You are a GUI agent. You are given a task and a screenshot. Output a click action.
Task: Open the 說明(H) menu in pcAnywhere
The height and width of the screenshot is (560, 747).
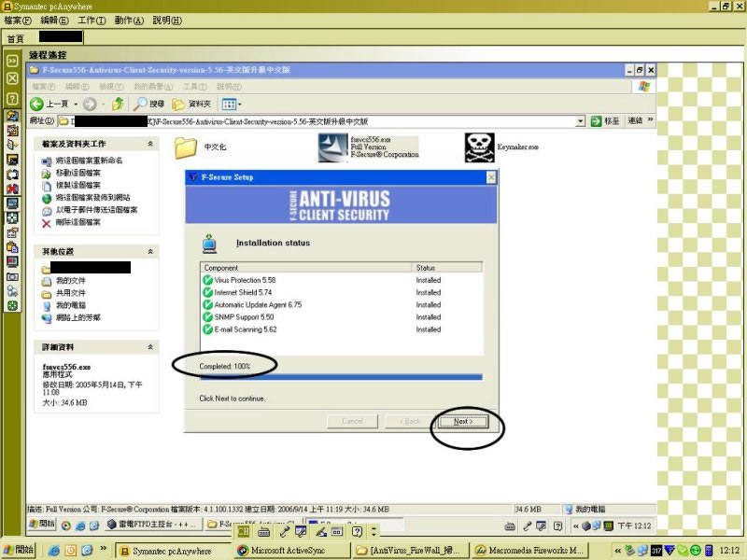coord(167,21)
